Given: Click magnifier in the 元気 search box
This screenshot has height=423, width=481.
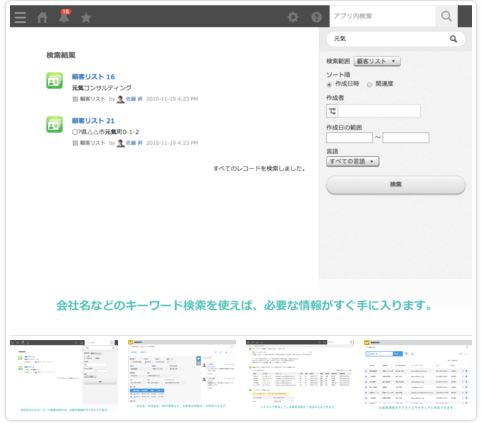Looking at the screenshot, I should (x=453, y=39).
